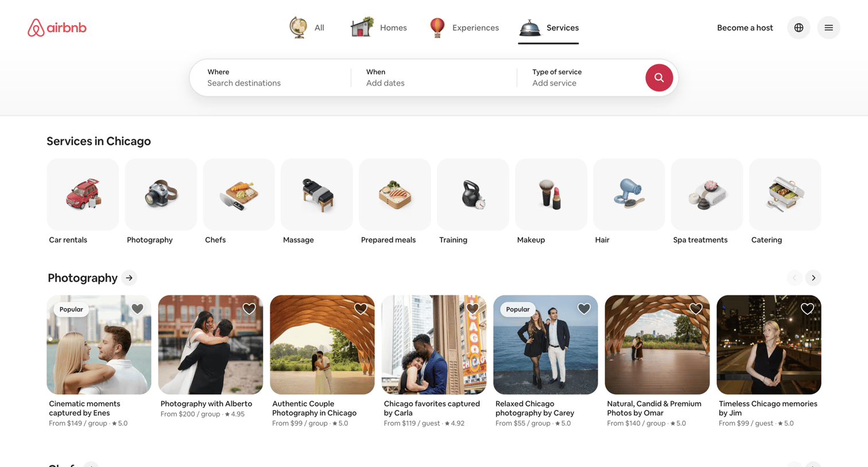This screenshot has width=868, height=467.
Task: Open Authentic Couple Photography listing photo
Action: coord(322,345)
